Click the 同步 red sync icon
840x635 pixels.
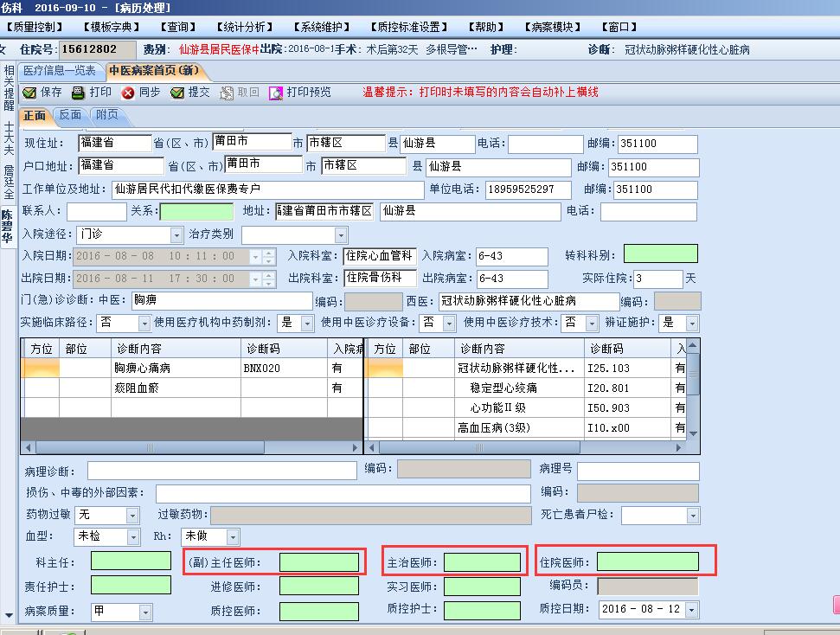pos(127,93)
